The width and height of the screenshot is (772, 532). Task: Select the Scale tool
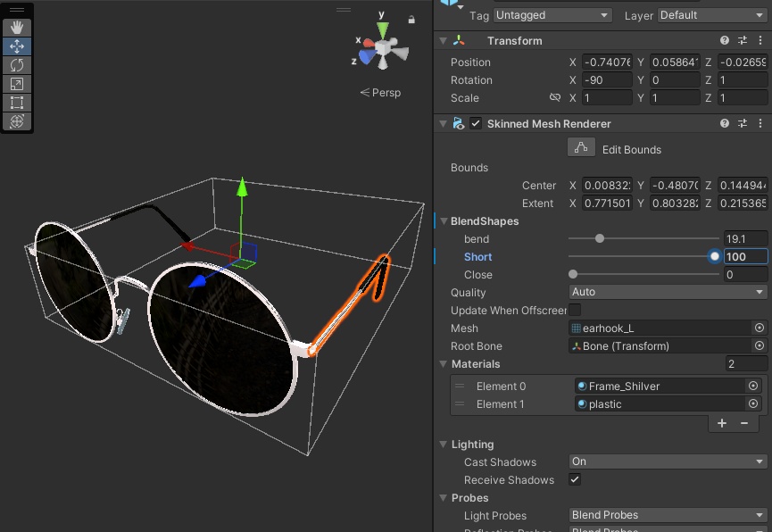tap(17, 84)
